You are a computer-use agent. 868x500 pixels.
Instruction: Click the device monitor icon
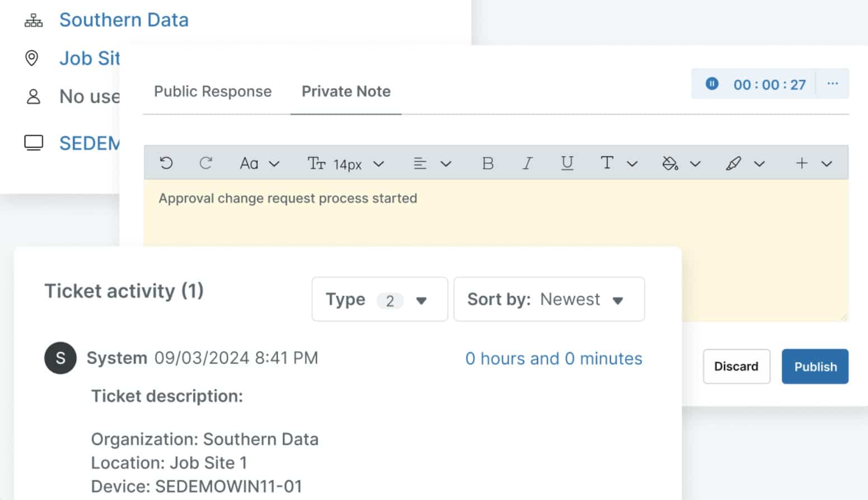click(x=34, y=143)
